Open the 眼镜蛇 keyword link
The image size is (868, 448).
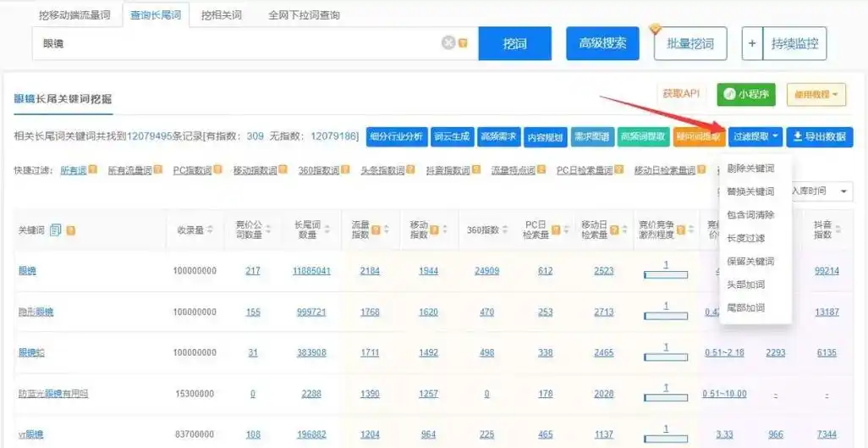point(32,352)
